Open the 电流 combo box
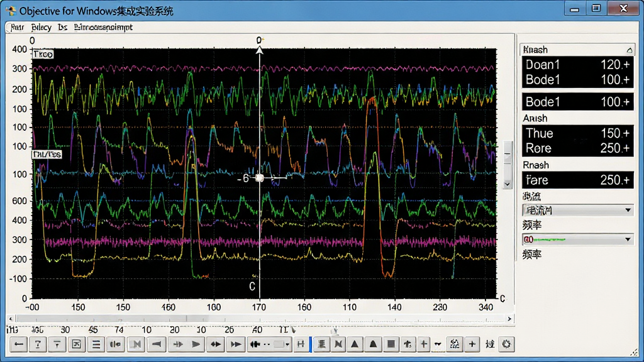The image size is (644, 362). pyautogui.click(x=578, y=210)
